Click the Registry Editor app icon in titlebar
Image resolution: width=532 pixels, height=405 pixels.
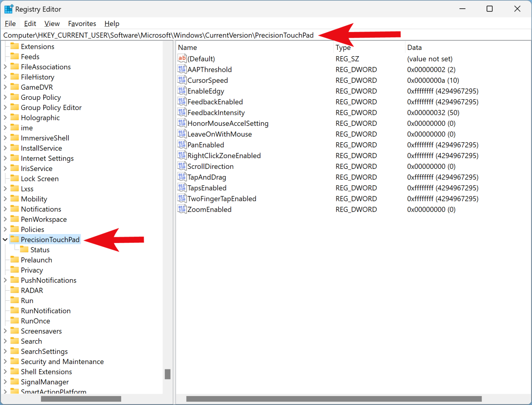(x=9, y=9)
